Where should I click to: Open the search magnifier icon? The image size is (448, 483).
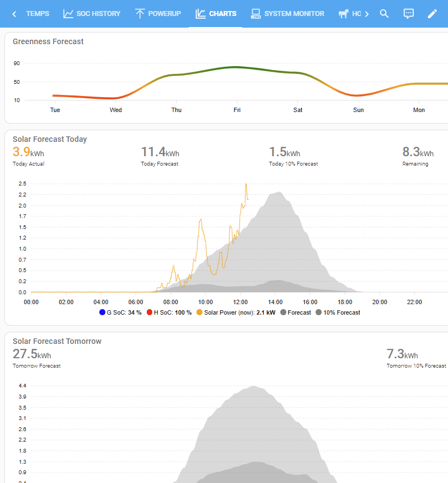point(384,14)
